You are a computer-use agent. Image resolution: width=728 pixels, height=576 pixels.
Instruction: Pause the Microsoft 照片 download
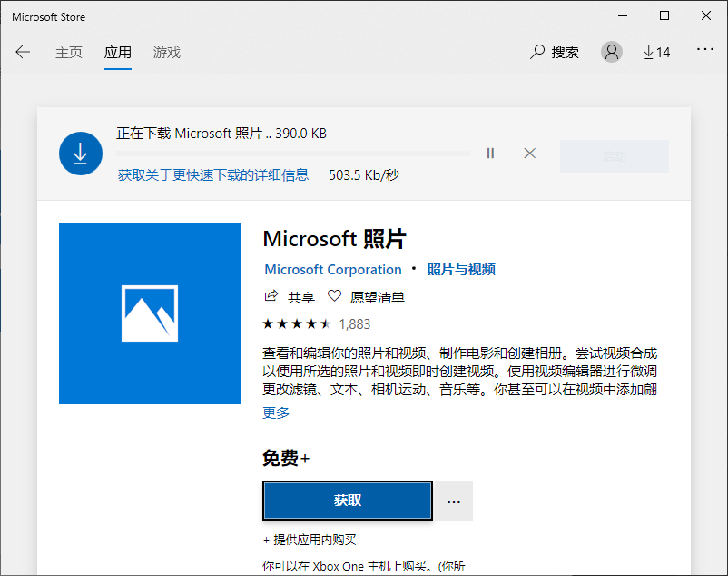pyautogui.click(x=490, y=154)
